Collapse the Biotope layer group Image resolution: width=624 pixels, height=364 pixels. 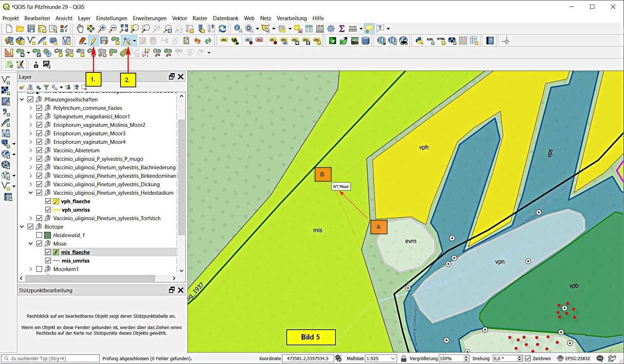coord(22,227)
